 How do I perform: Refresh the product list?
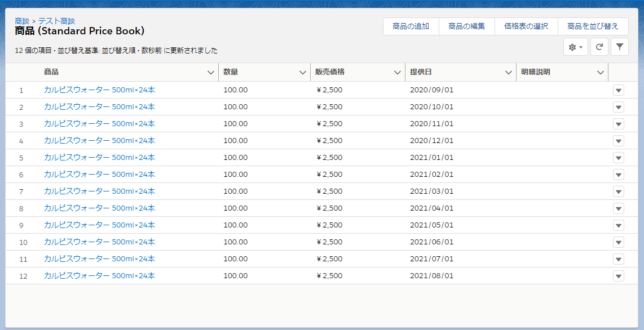click(x=599, y=47)
